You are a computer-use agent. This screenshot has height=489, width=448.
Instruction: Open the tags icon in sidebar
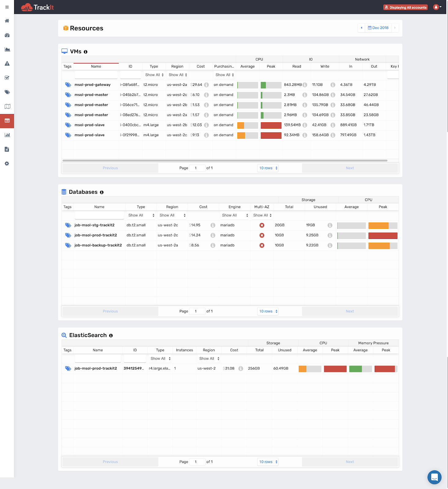coord(7,92)
